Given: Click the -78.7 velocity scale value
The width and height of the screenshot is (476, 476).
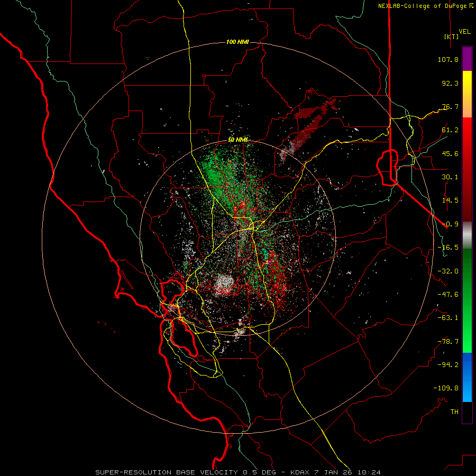Looking at the screenshot, I should 448,342.
